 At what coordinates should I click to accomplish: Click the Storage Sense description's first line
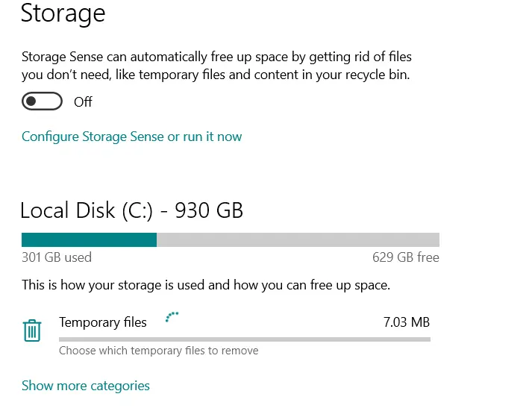(x=216, y=57)
